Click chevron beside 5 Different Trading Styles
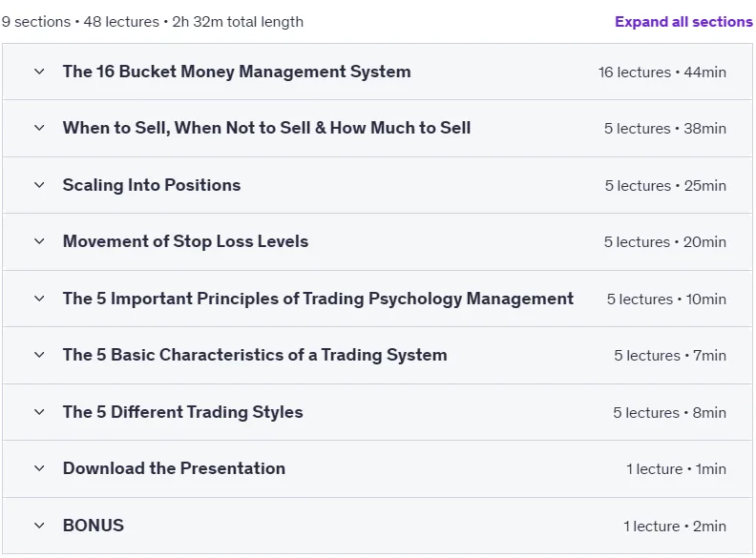Image resolution: width=756 pixels, height=558 pixels. point(39,412)
